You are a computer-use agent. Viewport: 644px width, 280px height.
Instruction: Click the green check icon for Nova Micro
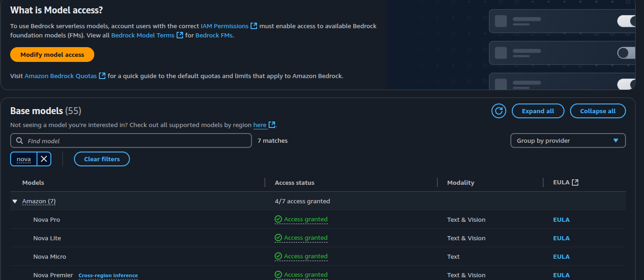click(278, 256)
